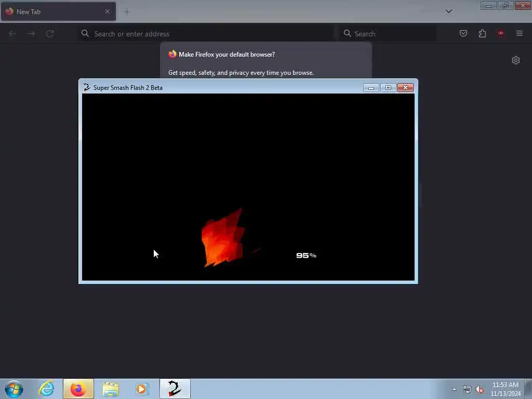Open the Windows Start menu

pos(14,389)
